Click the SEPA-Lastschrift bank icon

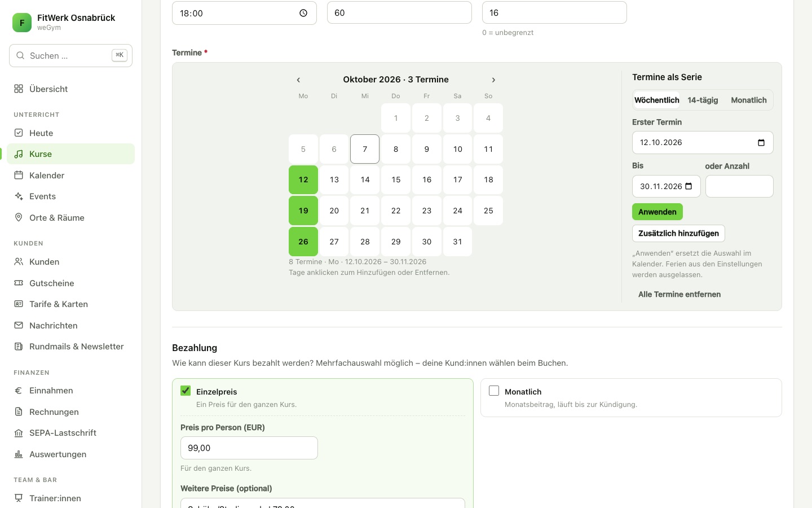(19, 432)
